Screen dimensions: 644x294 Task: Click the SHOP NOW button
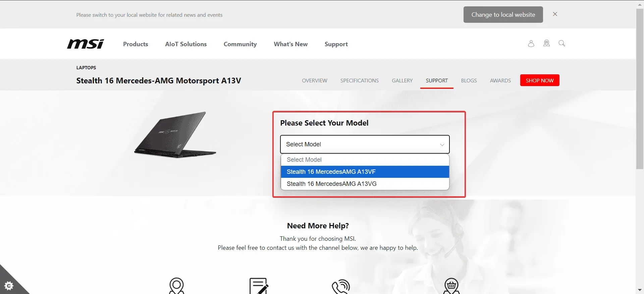pos(540,80)
